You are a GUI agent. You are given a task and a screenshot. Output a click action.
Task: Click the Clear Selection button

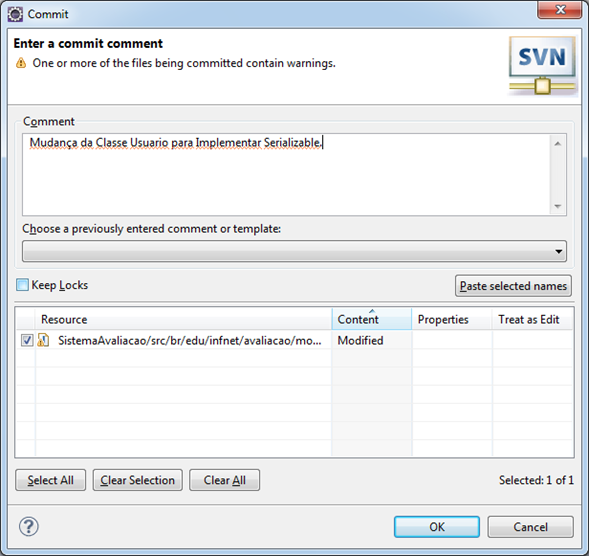[137, 480]
